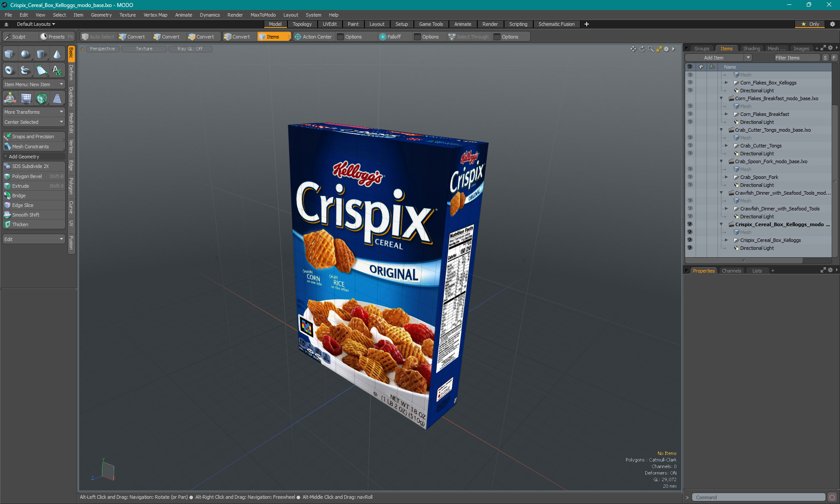Click the viewport pan/move icon
This screenshot has height=504, width=840.
(633, 49)
